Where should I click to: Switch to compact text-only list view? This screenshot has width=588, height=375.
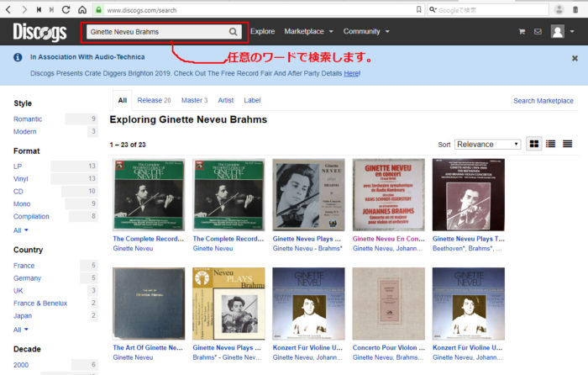coord(567,144)
